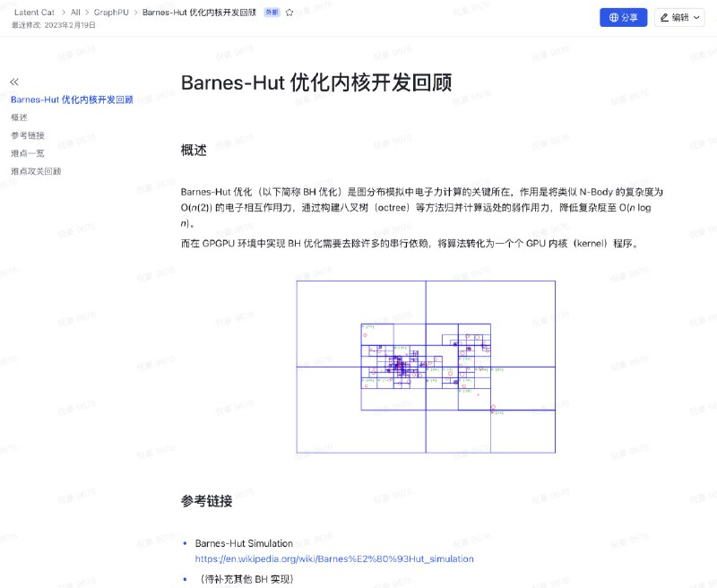The image size is (717, 588).
Task: Open the edit mode dropdown arrow
Action: pos(696,17)
